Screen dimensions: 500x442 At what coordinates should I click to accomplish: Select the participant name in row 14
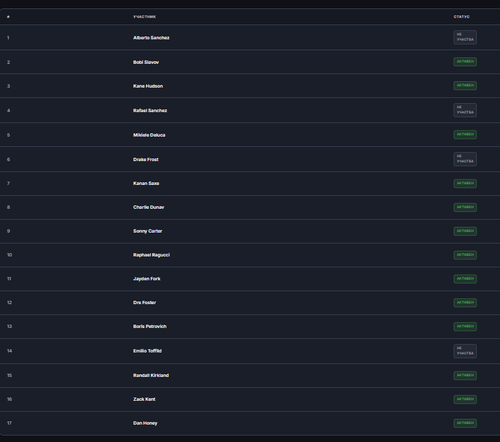pyautogui.click(x=147, y=351)
